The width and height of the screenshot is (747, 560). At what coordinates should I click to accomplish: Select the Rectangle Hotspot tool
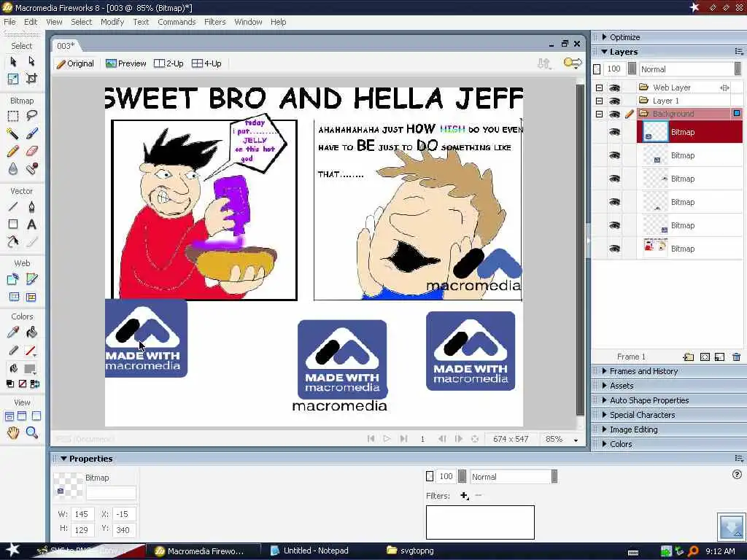point(13,279)
